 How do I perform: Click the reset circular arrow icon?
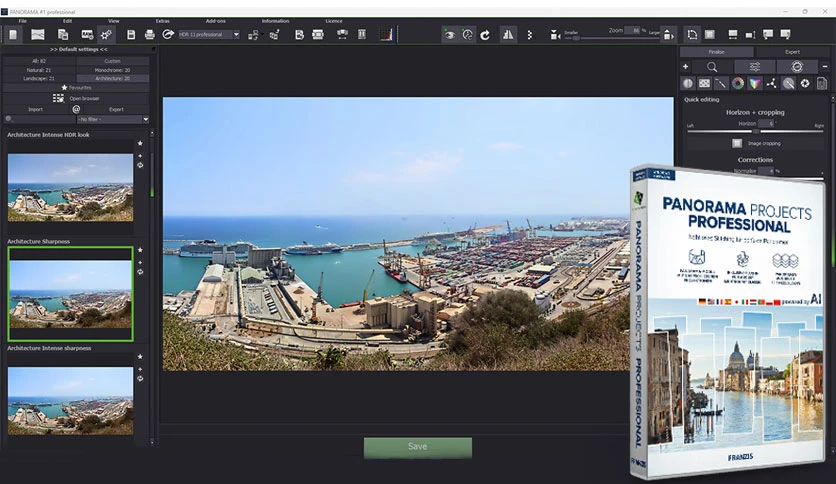[485, 35]
